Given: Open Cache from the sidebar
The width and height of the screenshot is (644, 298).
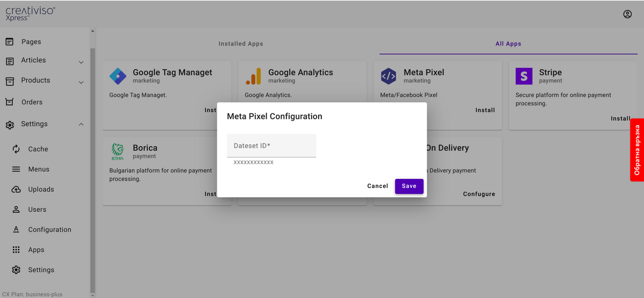Looking at the screenshot, I should tap(38, 149).
